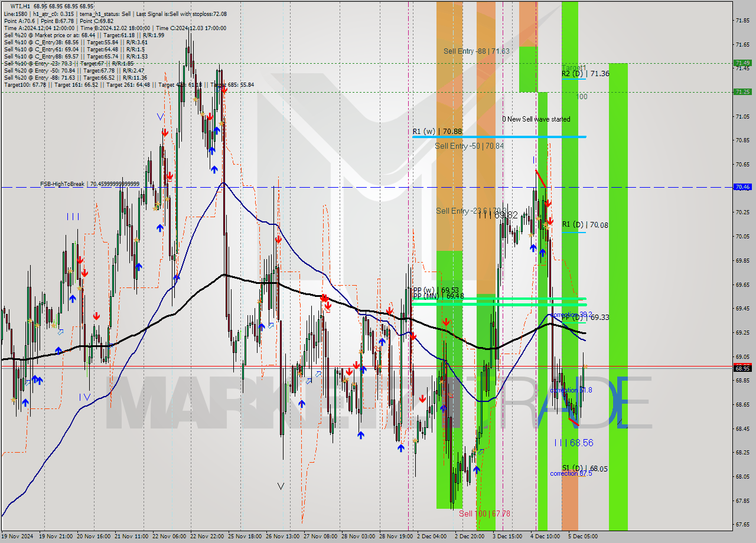Click the 'R1 (w) | 70.88' resistance label

coord(437,132)
